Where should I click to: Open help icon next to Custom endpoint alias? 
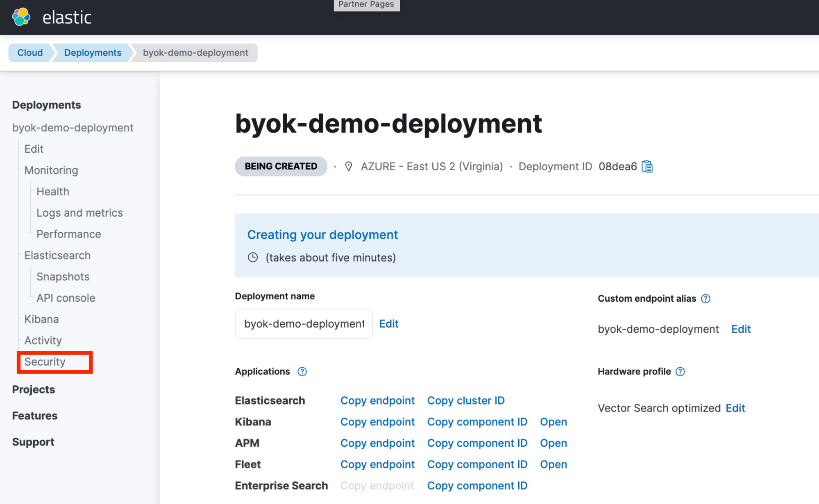tap(706, 298)
